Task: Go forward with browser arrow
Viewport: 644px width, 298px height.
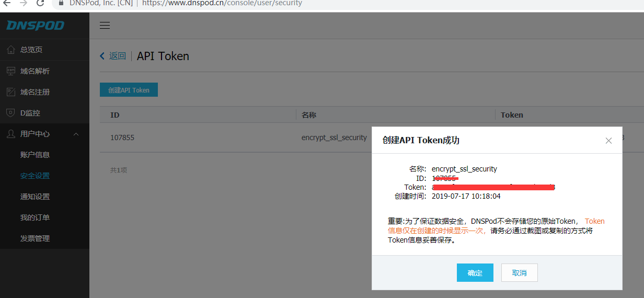Action: (x=23, y=3)
